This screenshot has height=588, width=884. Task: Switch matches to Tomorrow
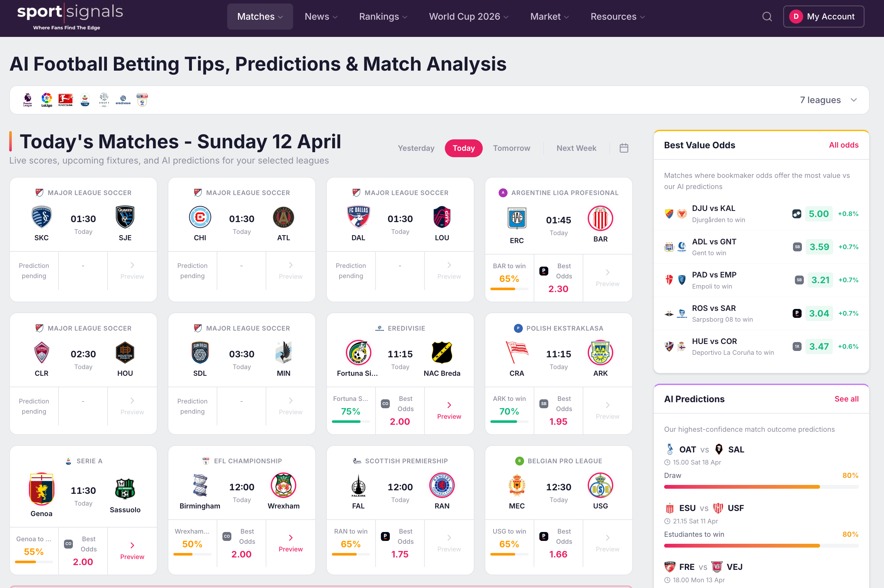point(512,148)
